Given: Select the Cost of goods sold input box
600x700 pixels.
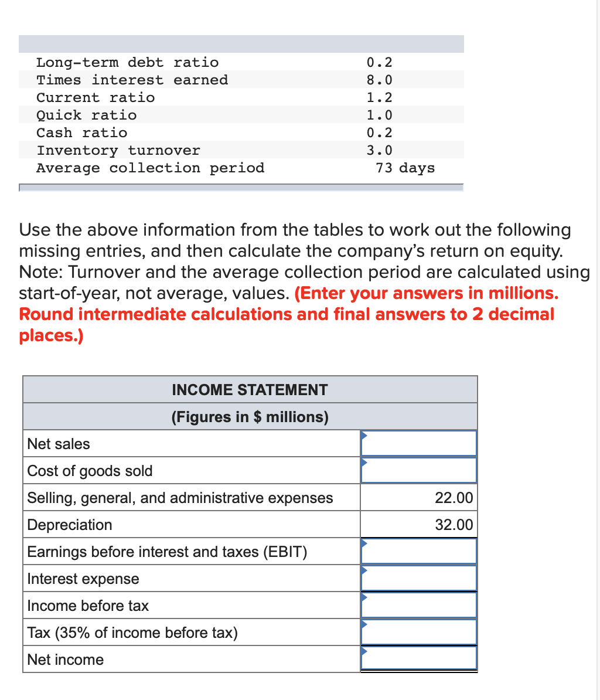Looking at the screenshot, I should [x=419, y=470].
